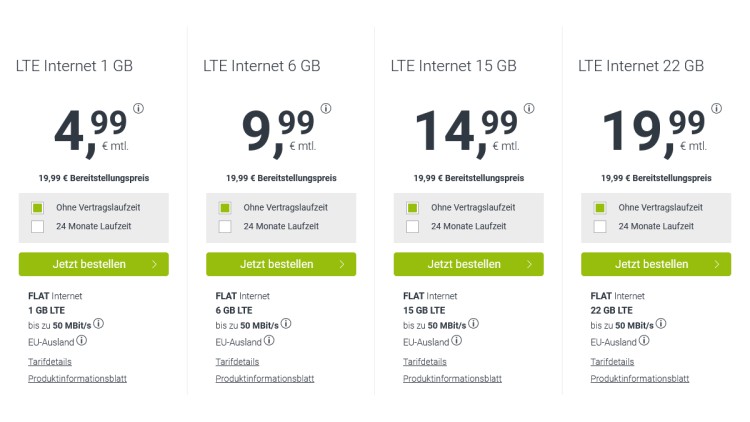Click info icon beside 14,99 price
Screen dimensions: 750x422
click(x=529, y=109)
